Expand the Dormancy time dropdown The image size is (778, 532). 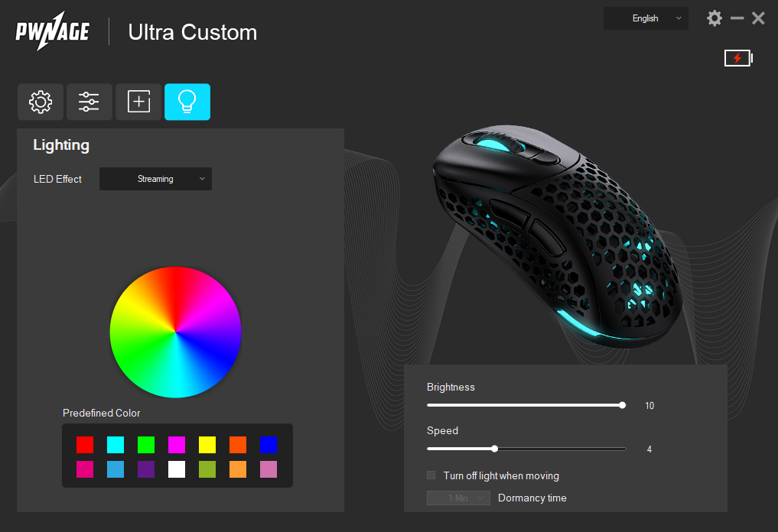(x=458, y=498)
